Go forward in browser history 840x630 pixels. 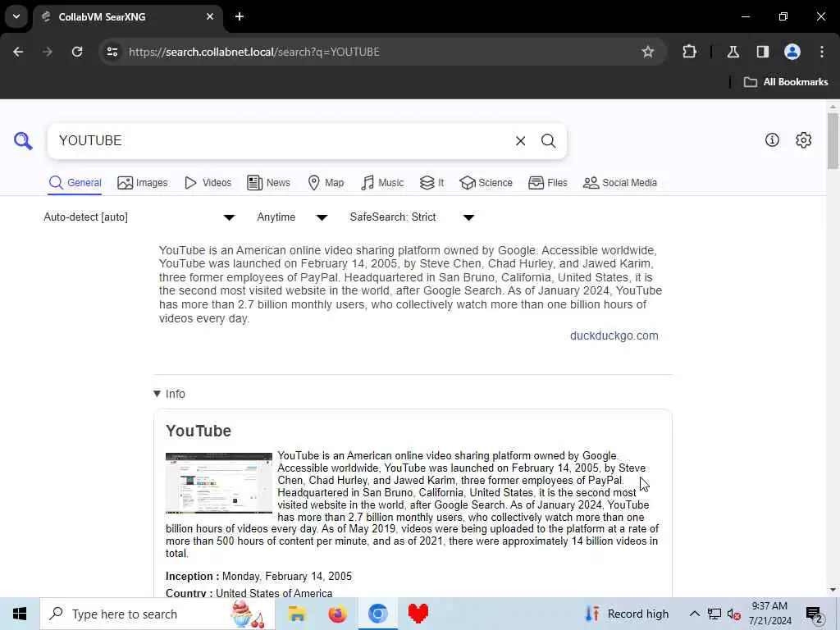click(x=47, y=52)
